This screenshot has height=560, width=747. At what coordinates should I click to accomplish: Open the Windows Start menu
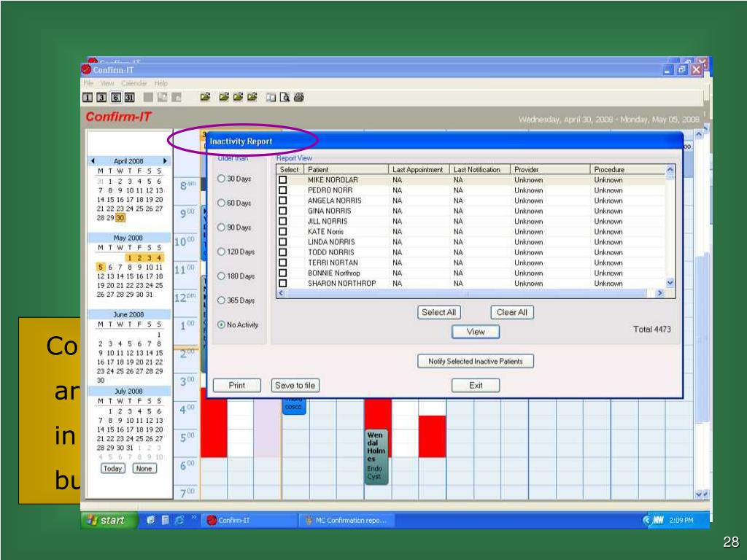pos(109,520)
